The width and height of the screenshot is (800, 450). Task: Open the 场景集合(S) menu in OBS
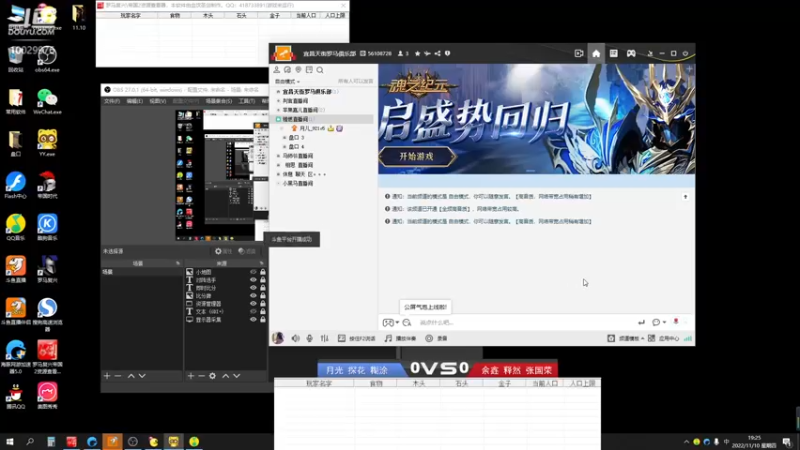tap(218, 102)
